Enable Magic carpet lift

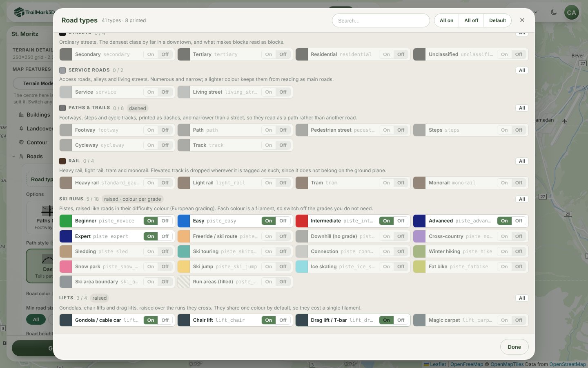[504, 320]
